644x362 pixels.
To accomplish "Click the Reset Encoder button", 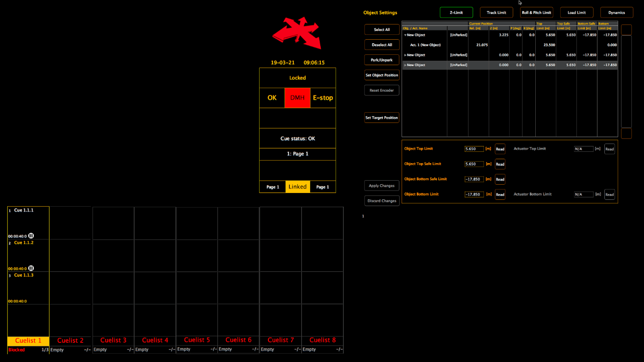I will click(382, 90).
